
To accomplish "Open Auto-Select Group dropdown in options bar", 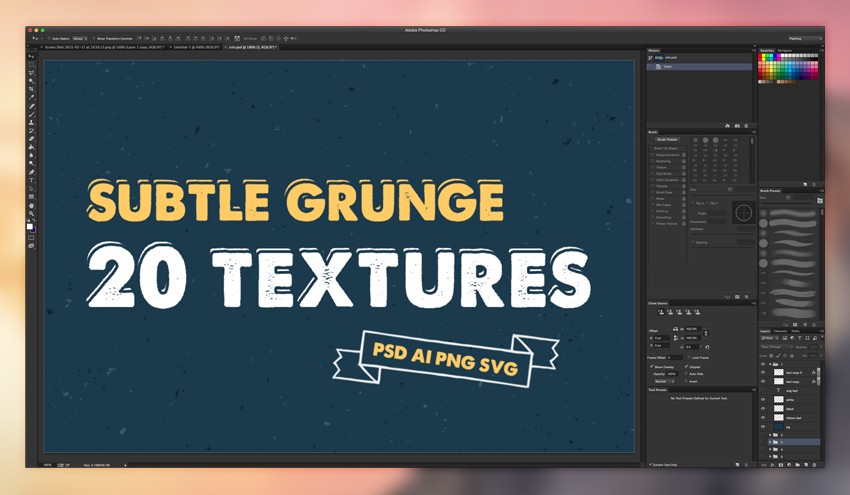I will point(80,38).
